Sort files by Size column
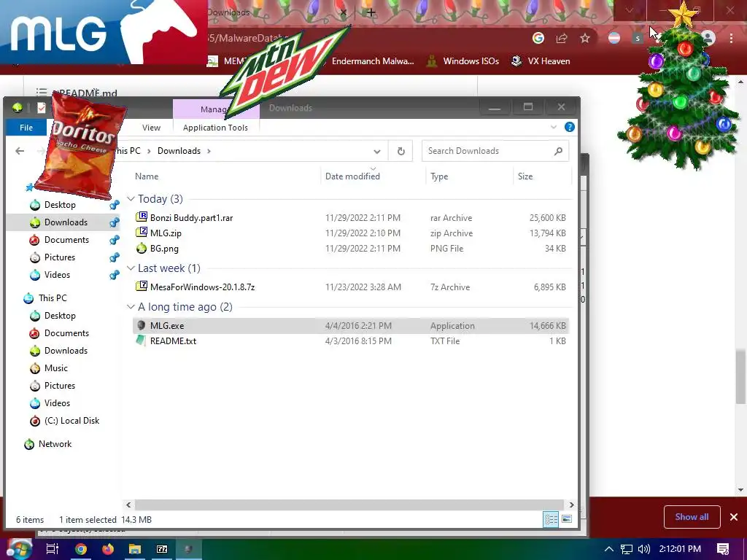The width and height of the screenshot is (747, 560). coord(525,176)
